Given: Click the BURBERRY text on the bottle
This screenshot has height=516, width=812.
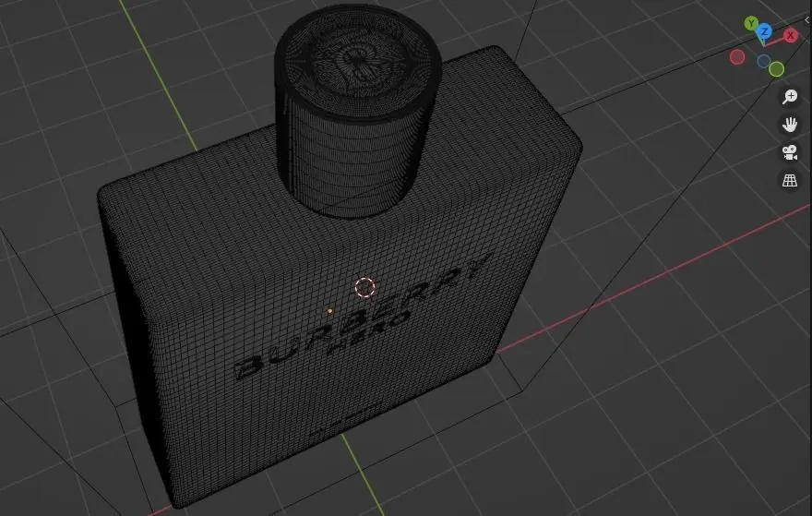Looking at the screenshot, I should click(x=363, y=317).
